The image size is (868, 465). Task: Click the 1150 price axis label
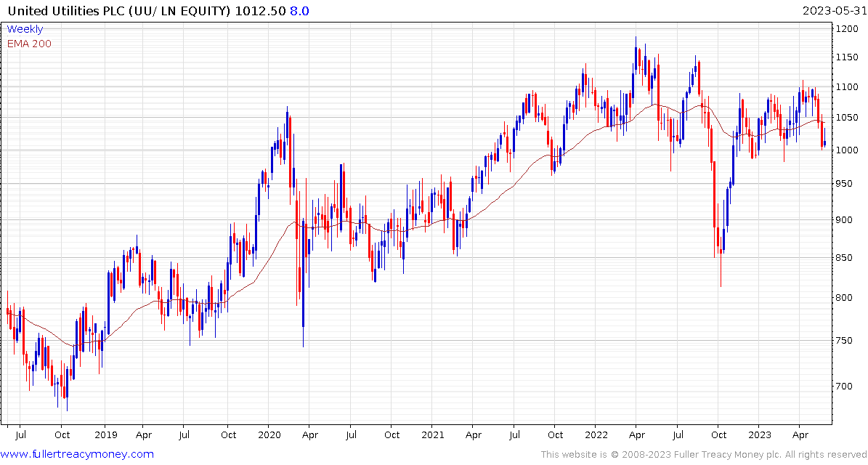[847, 57]
